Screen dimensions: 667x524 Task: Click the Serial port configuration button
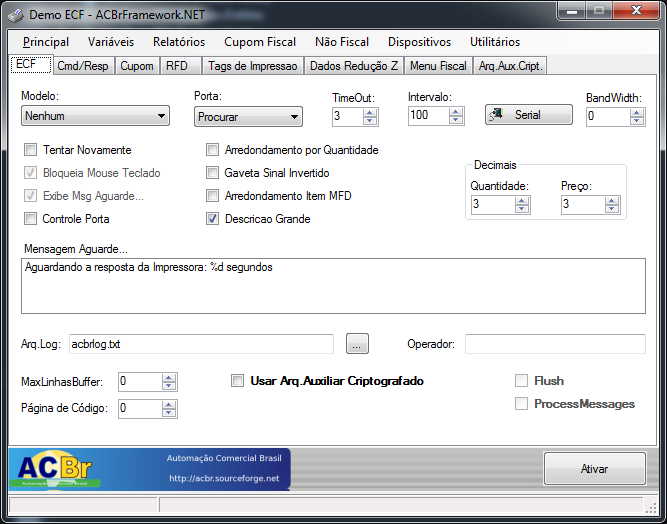[x=529, y=115]
